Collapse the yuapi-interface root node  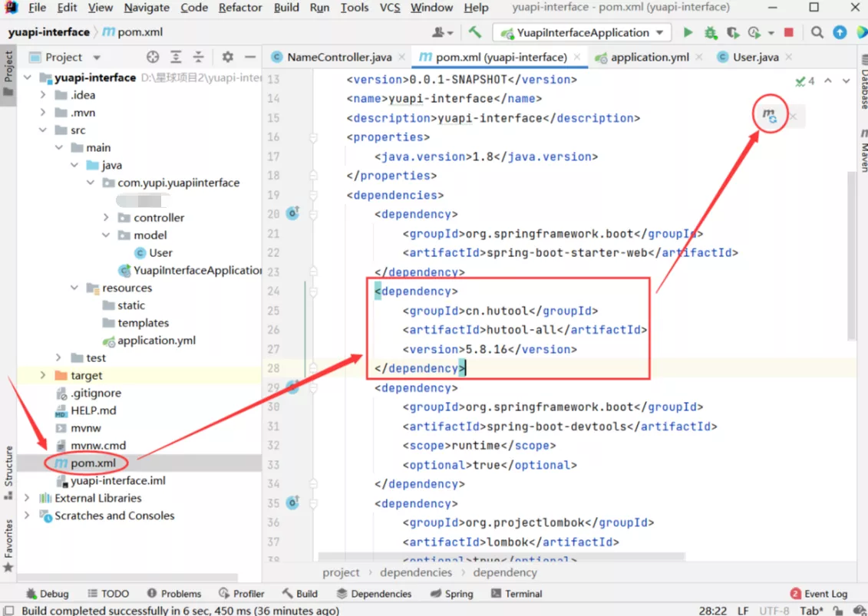tap(28, 77)
